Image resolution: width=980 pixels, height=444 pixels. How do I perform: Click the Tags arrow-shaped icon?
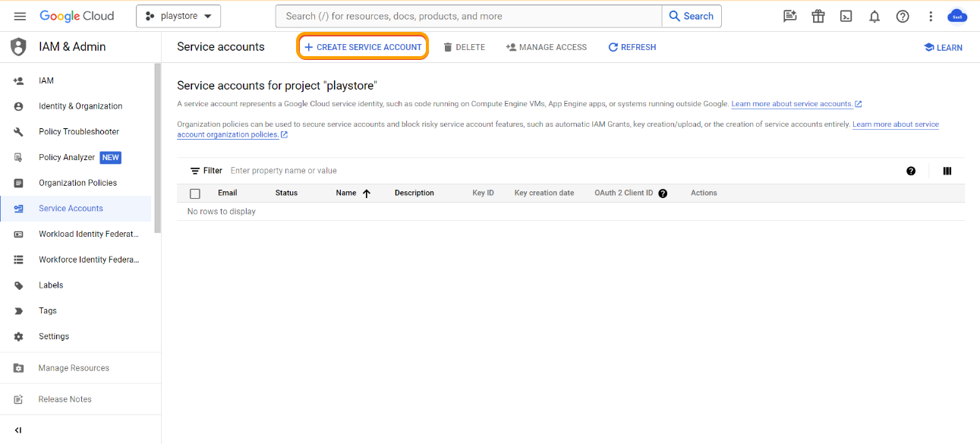click(x=18, y=310)
